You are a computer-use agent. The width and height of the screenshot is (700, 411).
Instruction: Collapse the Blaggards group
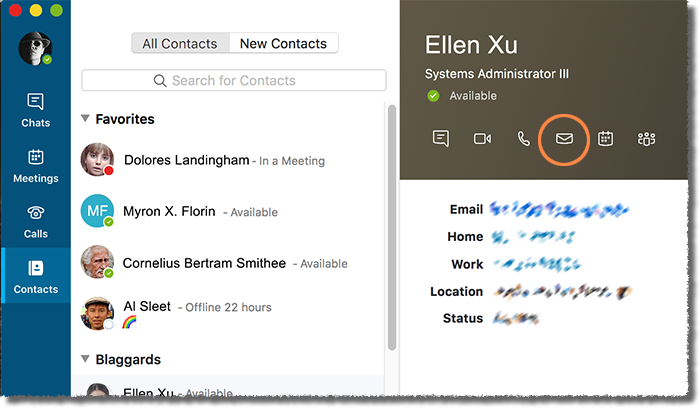(85, 359)
